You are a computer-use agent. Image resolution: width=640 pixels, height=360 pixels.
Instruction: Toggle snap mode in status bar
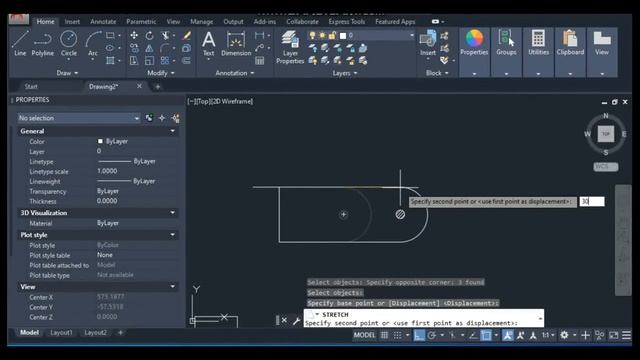click(397, 335)
